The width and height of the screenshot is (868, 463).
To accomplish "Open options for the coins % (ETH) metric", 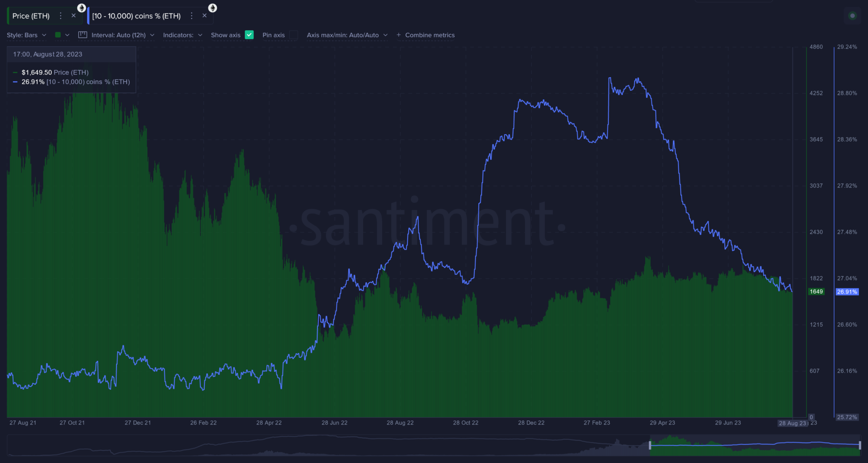I will 192,16.
